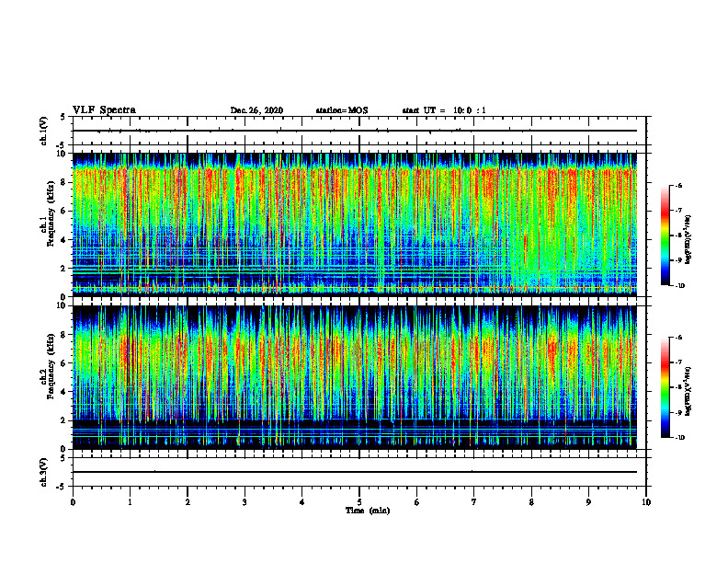Click the "8" kHz tick label of the ch.2 spectrogram

point(64,335)
